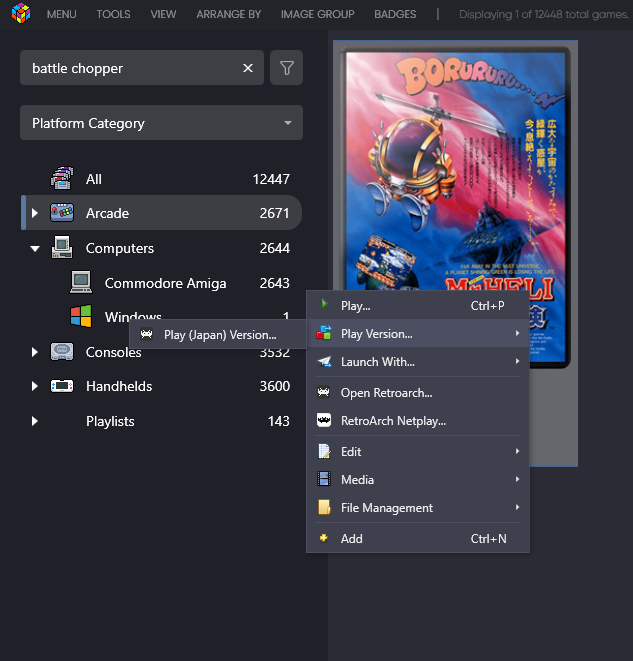Image resolution: width=633 pixels, height=661 pixels.
Task: Select the All row label
Action: 94,179
